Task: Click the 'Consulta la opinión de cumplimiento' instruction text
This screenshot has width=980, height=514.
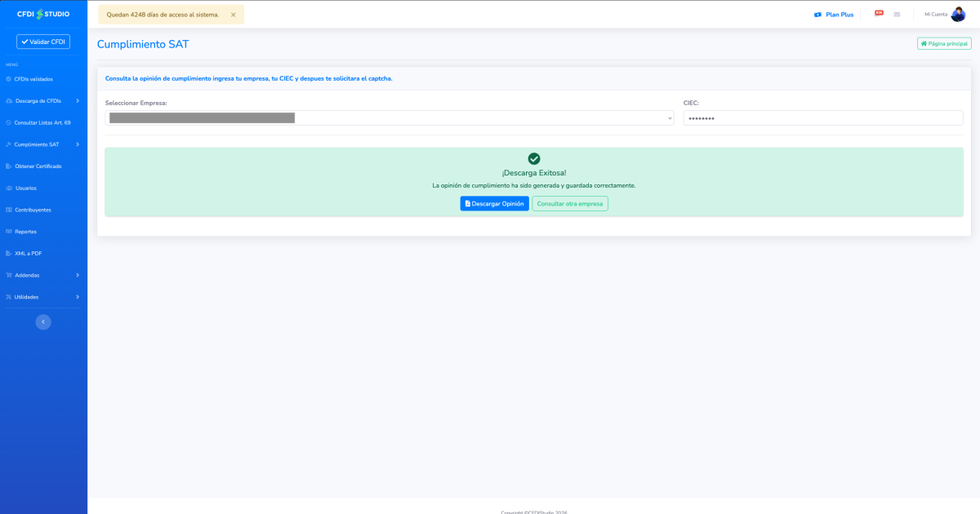Action: pyautogui.click(x=249, y=78)
